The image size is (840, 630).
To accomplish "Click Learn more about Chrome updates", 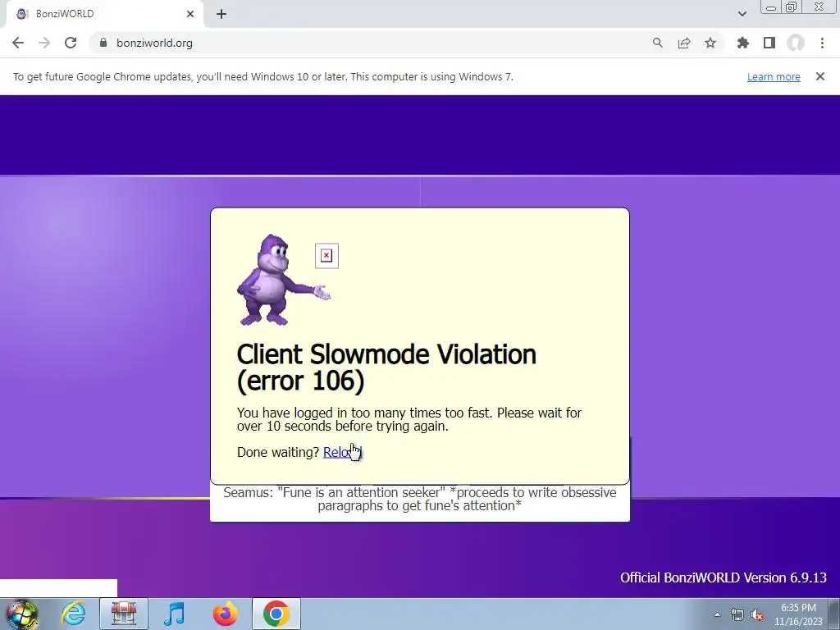I will (x=774, y=76).
